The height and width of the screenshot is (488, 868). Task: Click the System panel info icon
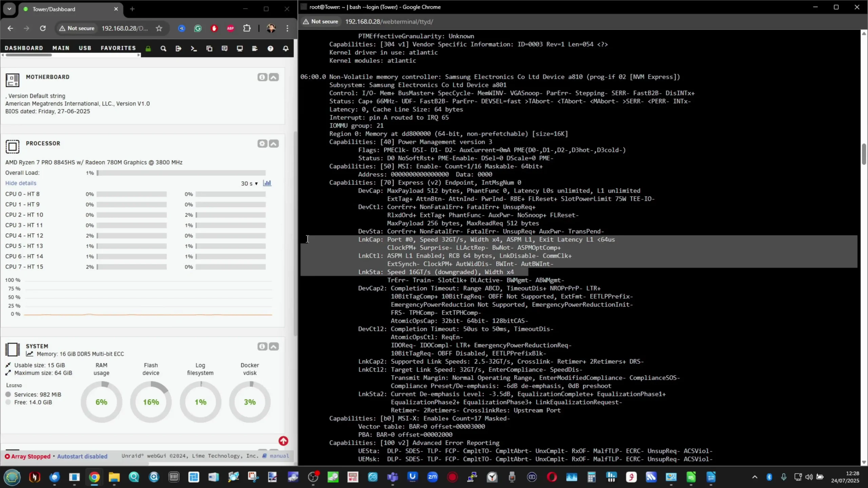[262, 346]
